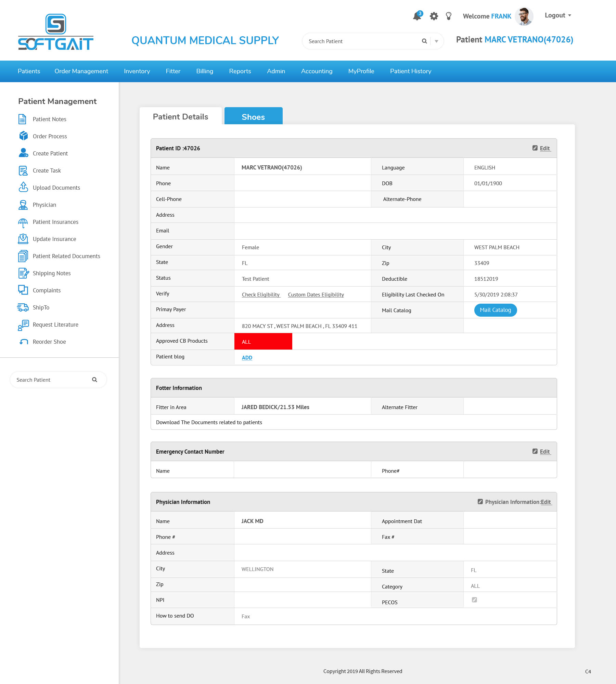616x684 pixels.
Task: Click edit pencil icon for Patient ID section
Action: (535, 148)
